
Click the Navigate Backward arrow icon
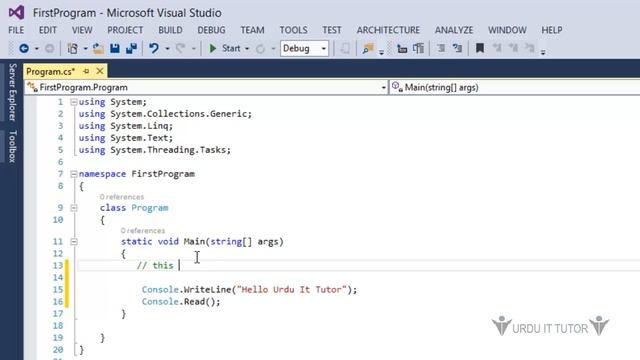tap(24, 49)
